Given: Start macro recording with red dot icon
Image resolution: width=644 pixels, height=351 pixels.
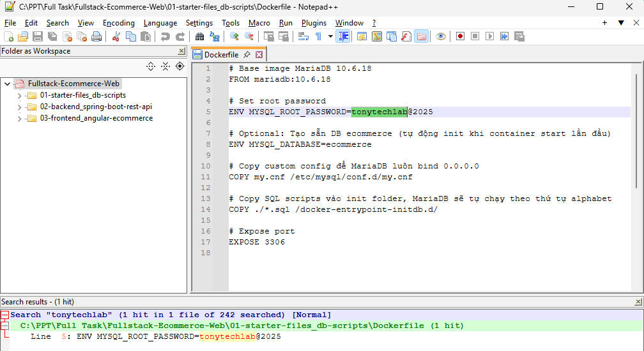Looking at the screenshot, I should 460,36.
